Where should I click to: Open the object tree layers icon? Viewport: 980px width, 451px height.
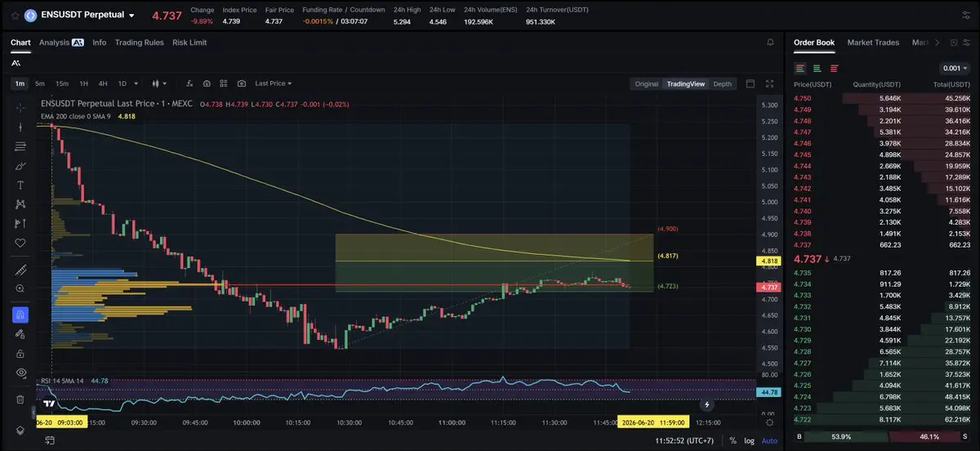(x=20, y=431)
